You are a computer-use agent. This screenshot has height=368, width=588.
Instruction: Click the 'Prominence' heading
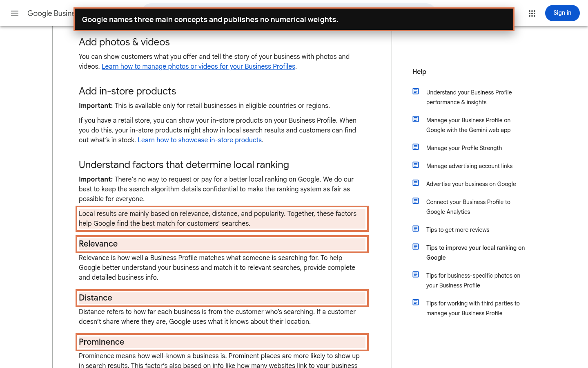(x=101, y=342)
